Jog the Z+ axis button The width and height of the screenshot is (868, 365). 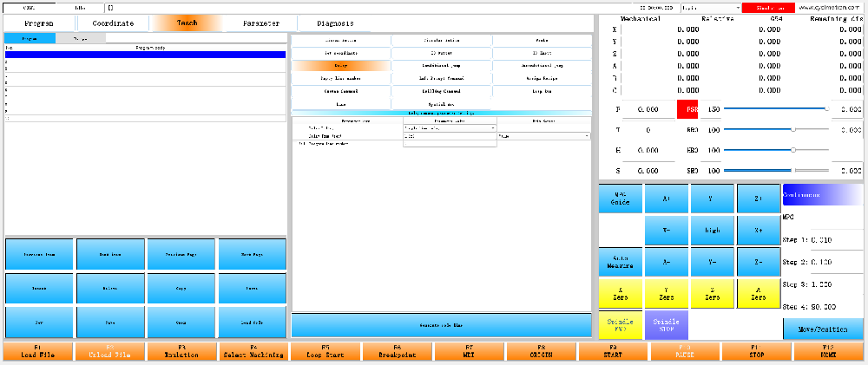[759, 199]
